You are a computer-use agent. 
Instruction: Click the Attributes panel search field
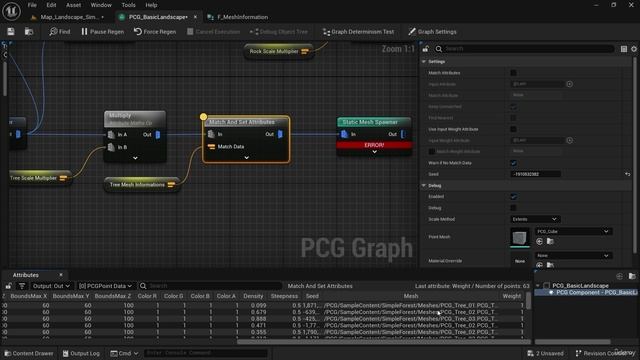pos(210,286)
